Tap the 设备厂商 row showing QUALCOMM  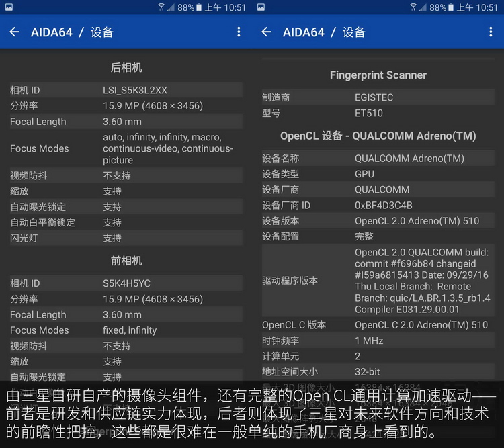[378, 189]
